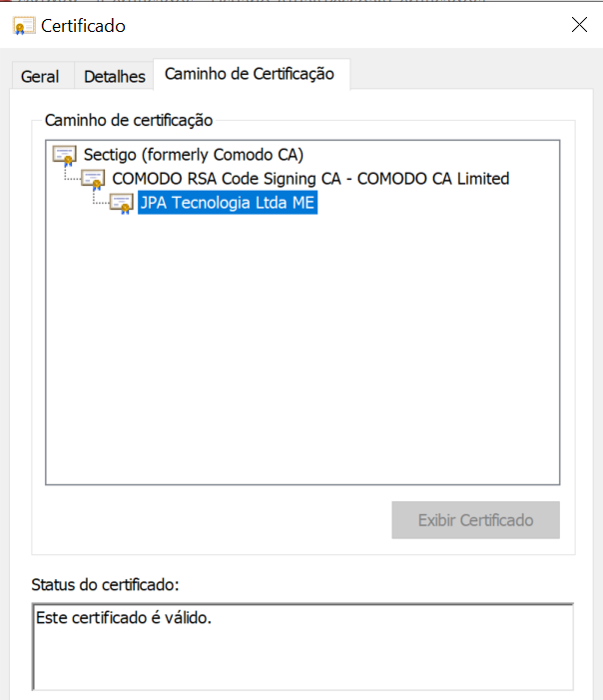Click the certificate status text box
The image size is (603, 700).
[302, 646]
